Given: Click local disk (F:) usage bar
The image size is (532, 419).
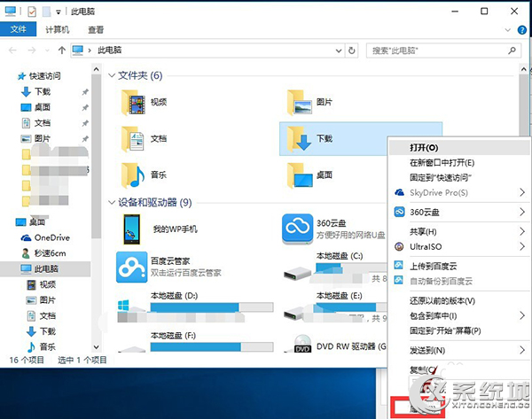Looking at the screenshot, I should [x=212, y=346].
